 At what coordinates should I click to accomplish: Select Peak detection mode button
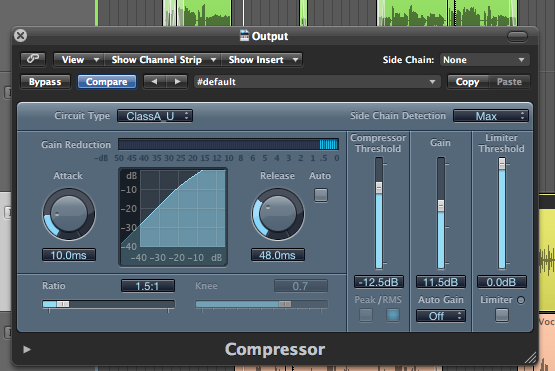(x=366, y=315)
